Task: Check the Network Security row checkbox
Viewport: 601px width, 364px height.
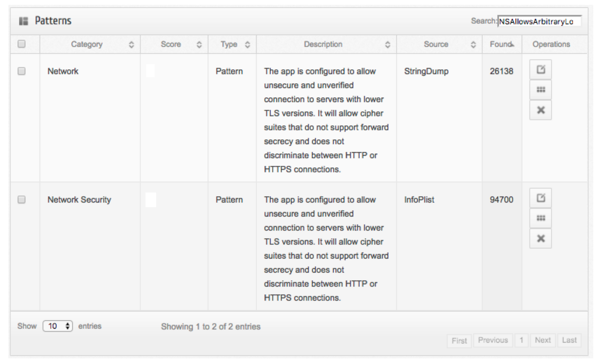Action: click(x=22, y=199)
